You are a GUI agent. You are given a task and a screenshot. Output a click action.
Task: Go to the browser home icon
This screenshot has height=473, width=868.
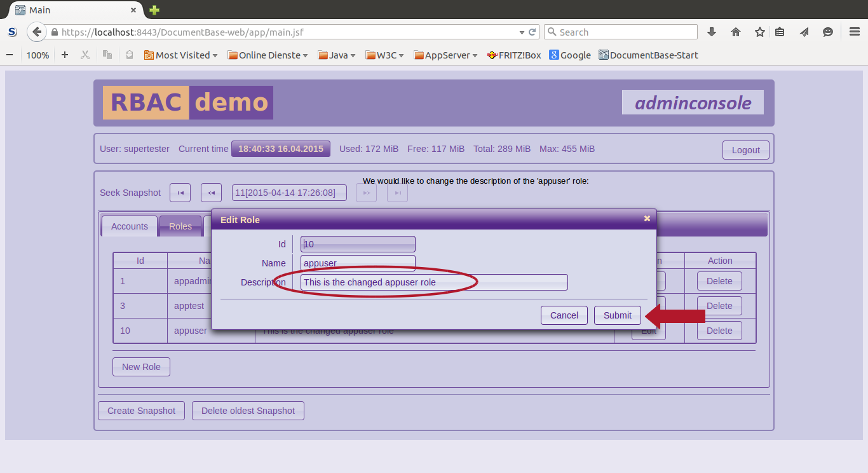[x=736, y=32]
